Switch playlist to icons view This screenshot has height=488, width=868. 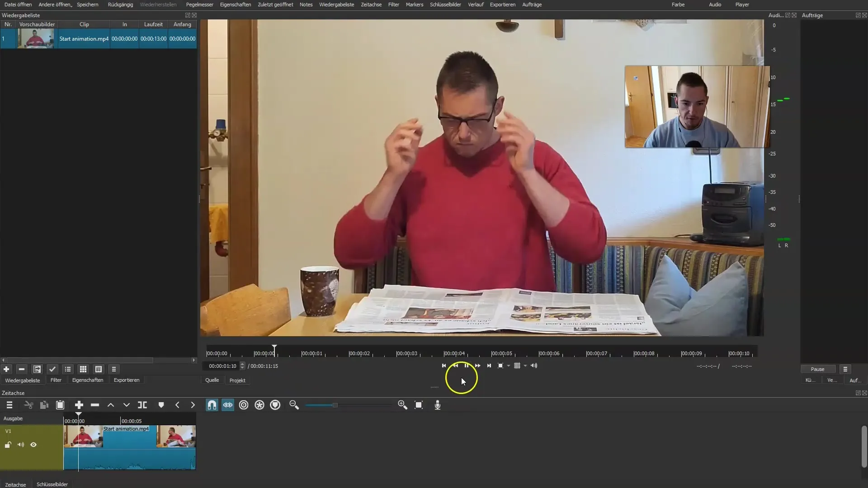click(99, 369)
